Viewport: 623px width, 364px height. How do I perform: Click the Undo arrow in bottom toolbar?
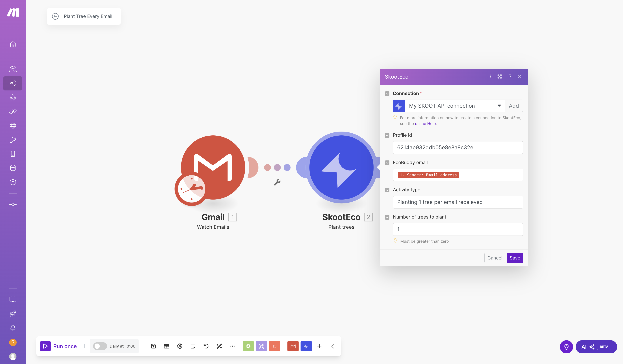click(x=206, y=346)
